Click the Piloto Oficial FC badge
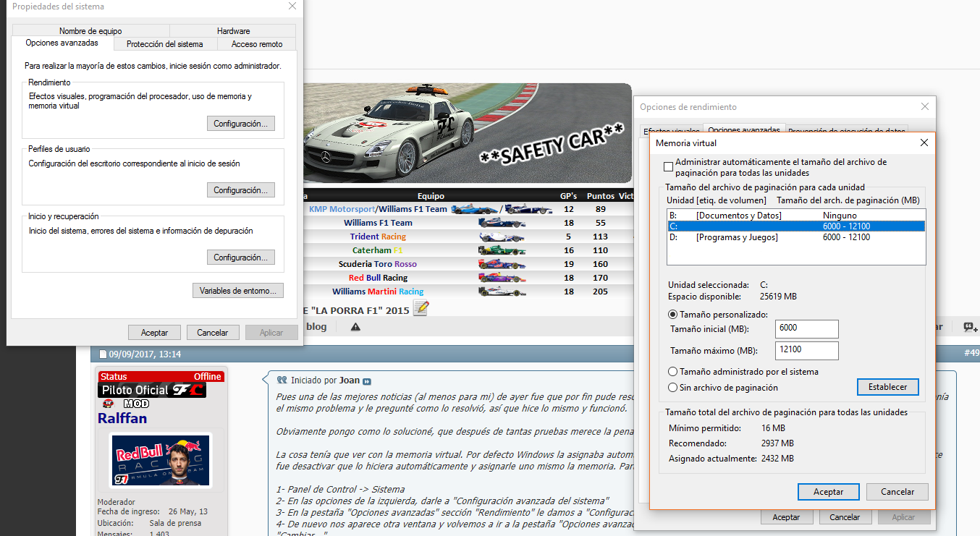Viewport: 980px width, 536px height. (x=152, y=390)
